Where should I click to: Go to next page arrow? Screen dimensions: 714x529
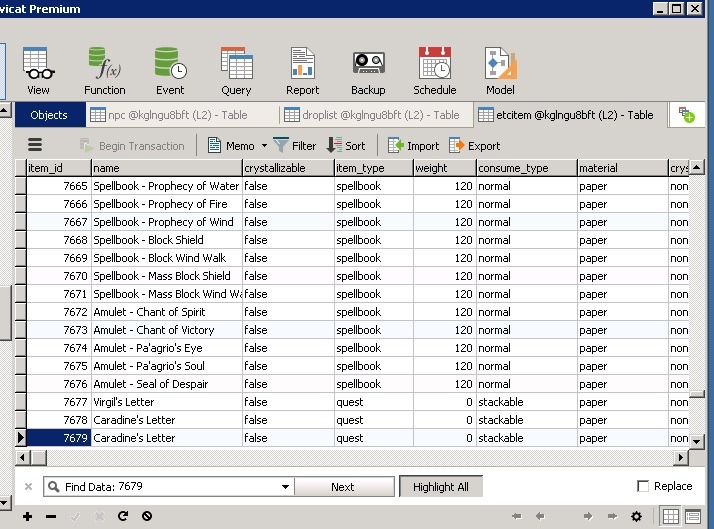588,516
